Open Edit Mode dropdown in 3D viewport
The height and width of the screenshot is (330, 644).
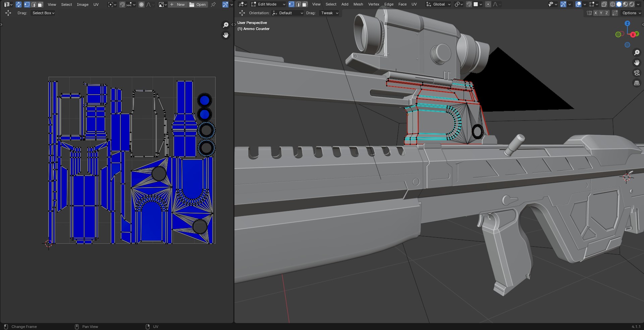[x=268, y=4]
